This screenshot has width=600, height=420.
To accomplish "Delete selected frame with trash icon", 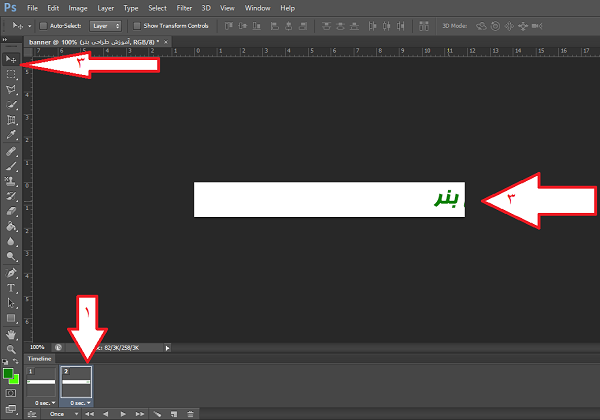I will click(x=190, y=413).
